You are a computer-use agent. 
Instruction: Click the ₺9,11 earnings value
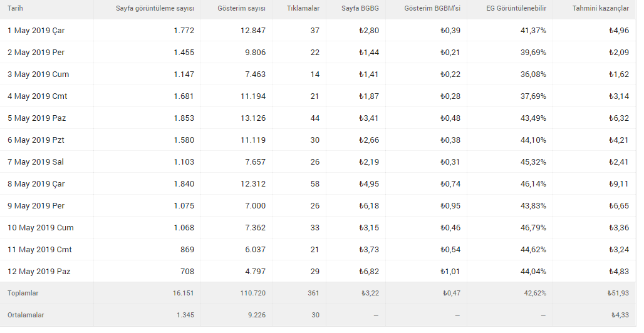618,184
